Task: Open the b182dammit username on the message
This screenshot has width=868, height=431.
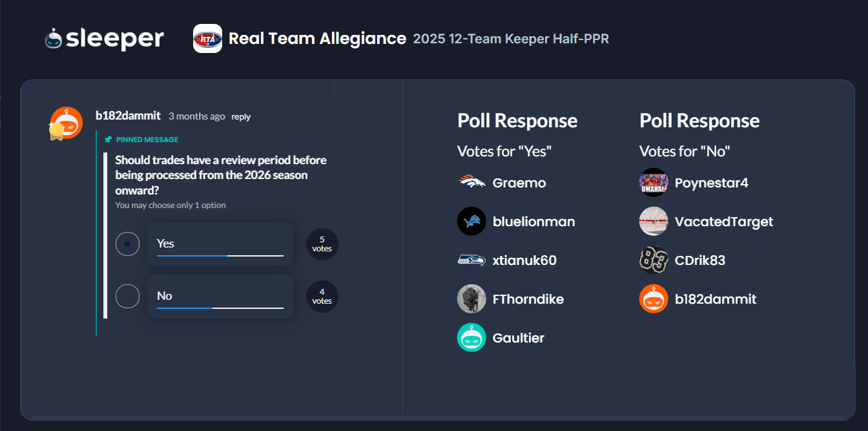Action: coord(128,116)
